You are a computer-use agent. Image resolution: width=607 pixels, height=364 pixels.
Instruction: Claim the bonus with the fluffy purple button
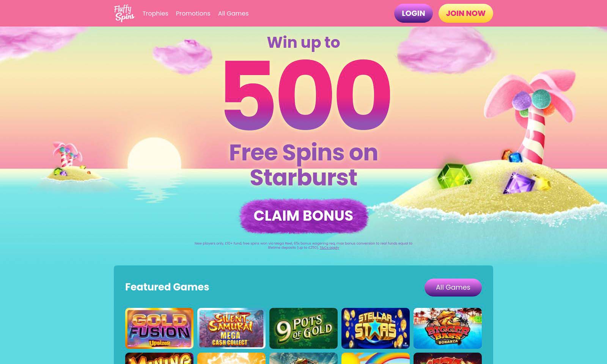[303, 216]
